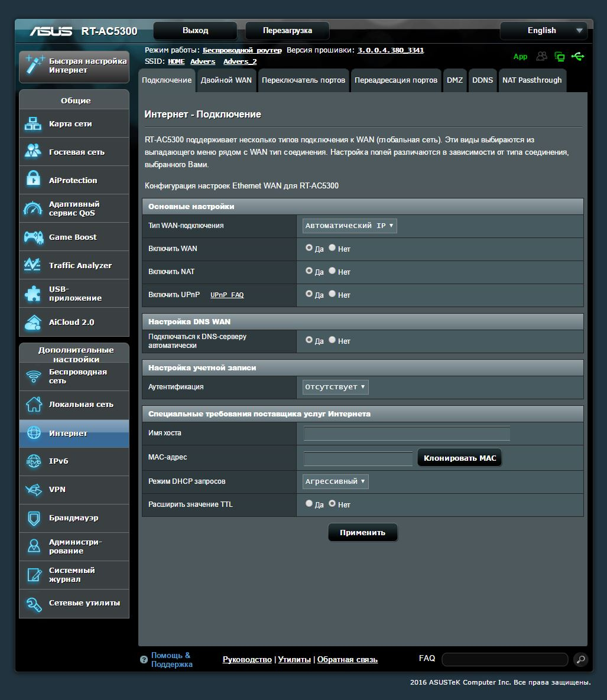Open the HOME SSID link
The width and height of the screenshot is (607, 700).
(x=176, y=61)
